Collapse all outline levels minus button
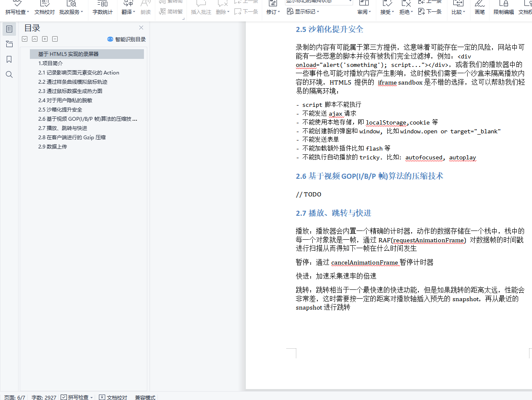The image size is (532, 400). [x=55, y=39]
